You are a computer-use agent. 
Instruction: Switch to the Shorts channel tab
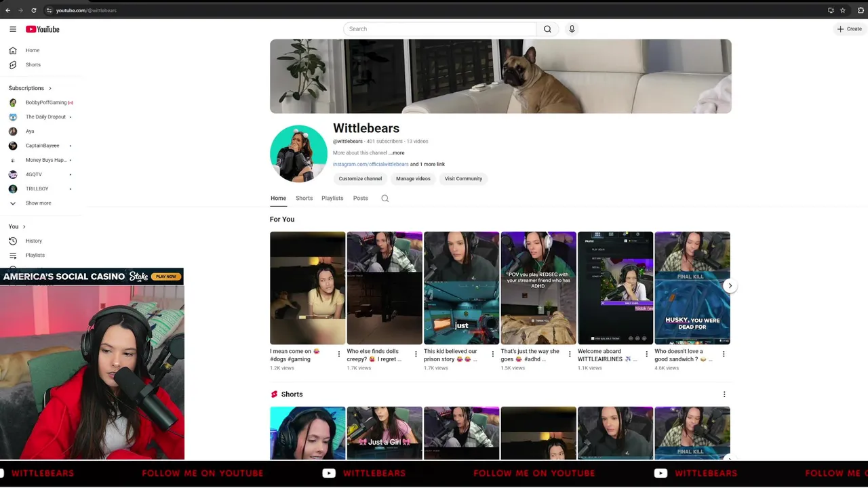click(304, 198)
